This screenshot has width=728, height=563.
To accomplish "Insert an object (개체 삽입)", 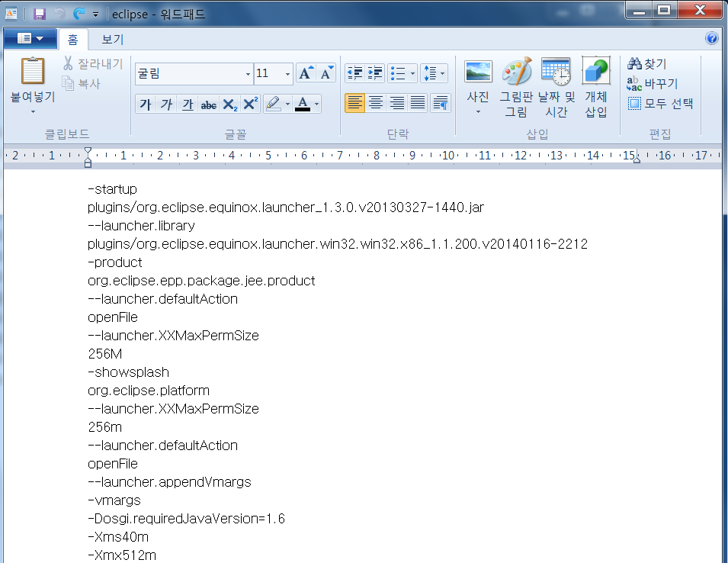I will [x=596, y=87].
